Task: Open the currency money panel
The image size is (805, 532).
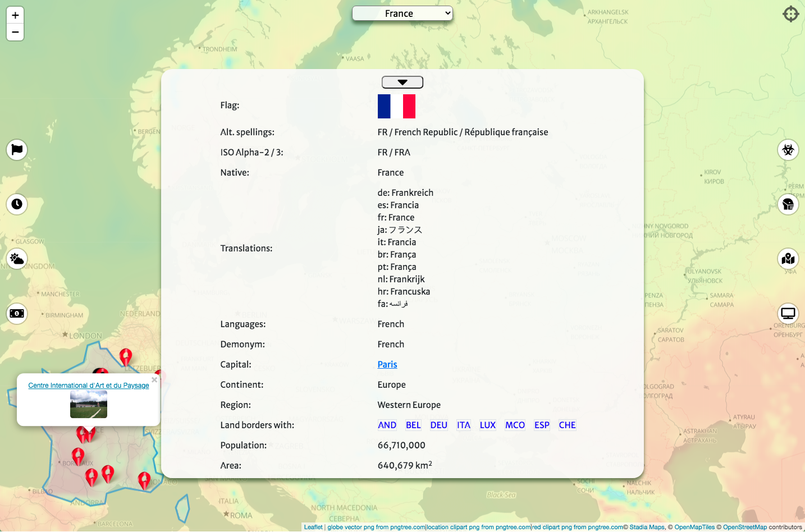Action: point(17,313)
